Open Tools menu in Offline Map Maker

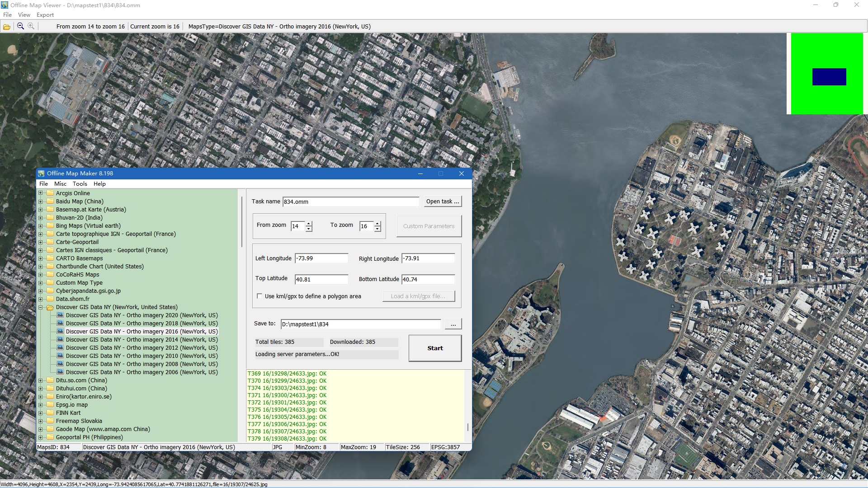pyautogui.click(x=80, y=184)
